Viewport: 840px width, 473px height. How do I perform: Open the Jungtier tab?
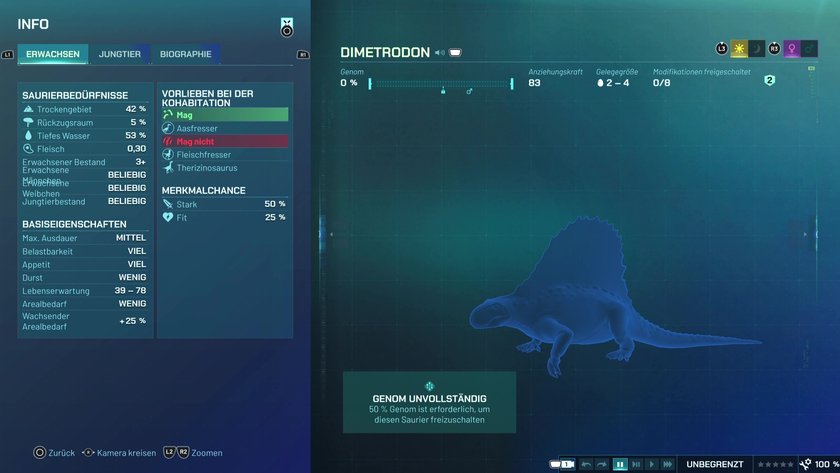click(x=119, y=54)
